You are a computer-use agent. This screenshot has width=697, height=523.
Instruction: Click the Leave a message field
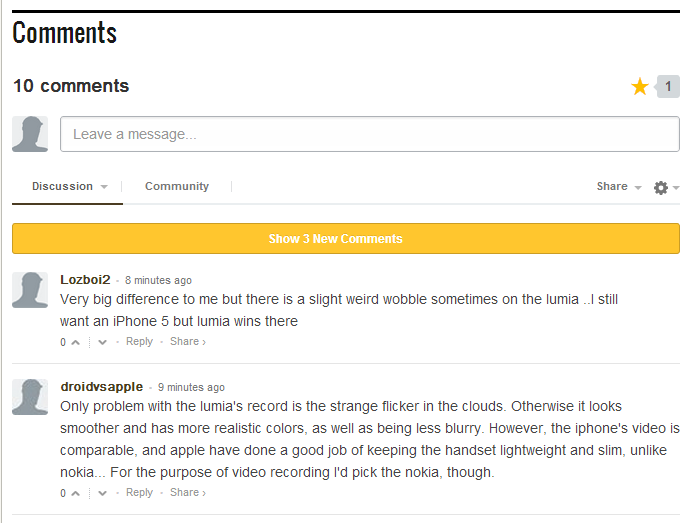pyautogui.click(x=369, y=134)
